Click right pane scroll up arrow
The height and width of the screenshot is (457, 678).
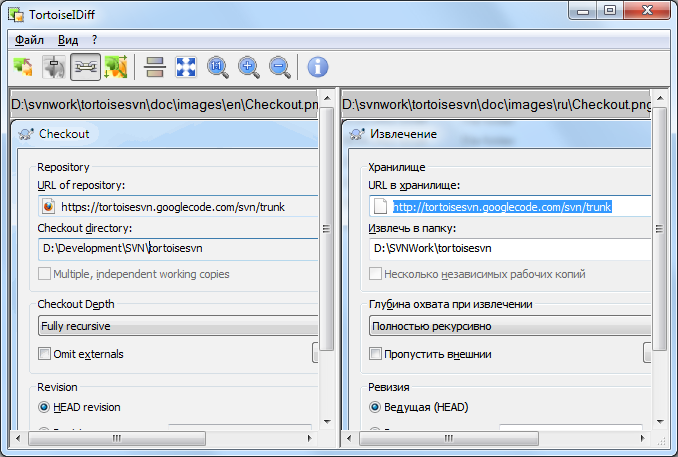click(660, 99)
